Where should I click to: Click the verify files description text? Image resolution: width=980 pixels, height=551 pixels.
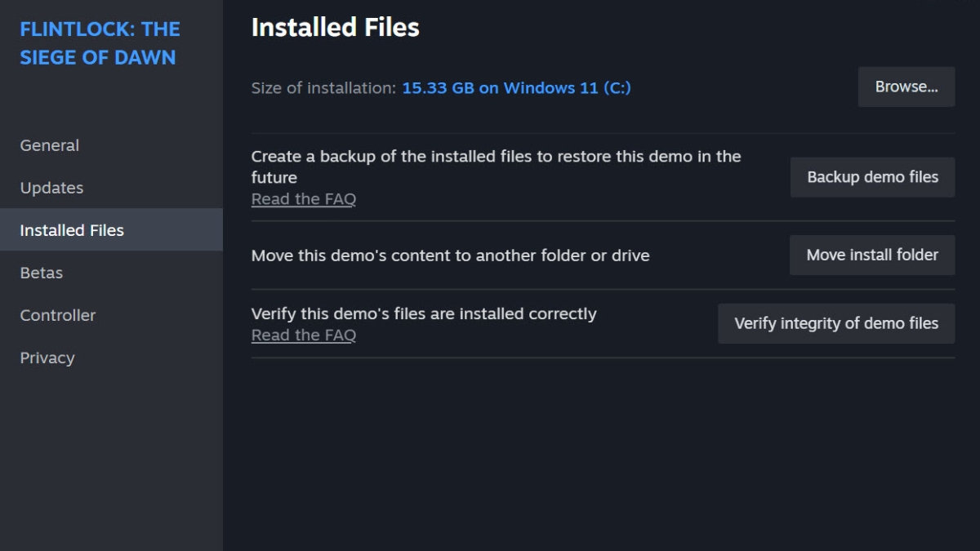click(423, 313)
